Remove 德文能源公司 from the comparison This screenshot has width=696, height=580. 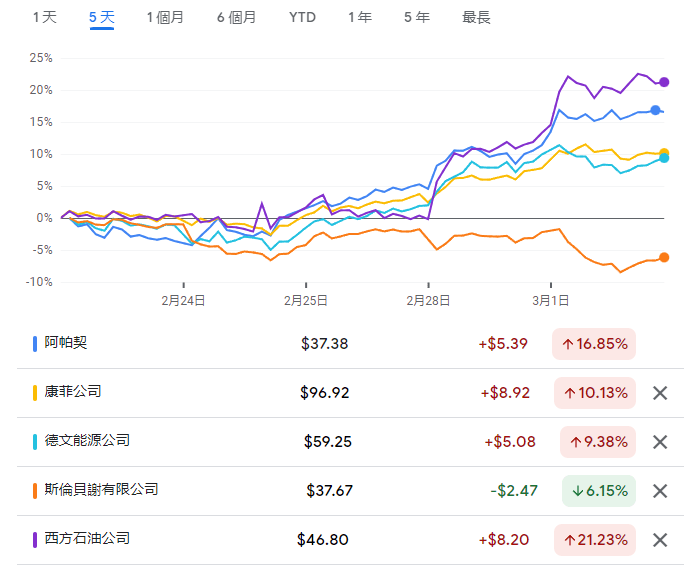659,442
